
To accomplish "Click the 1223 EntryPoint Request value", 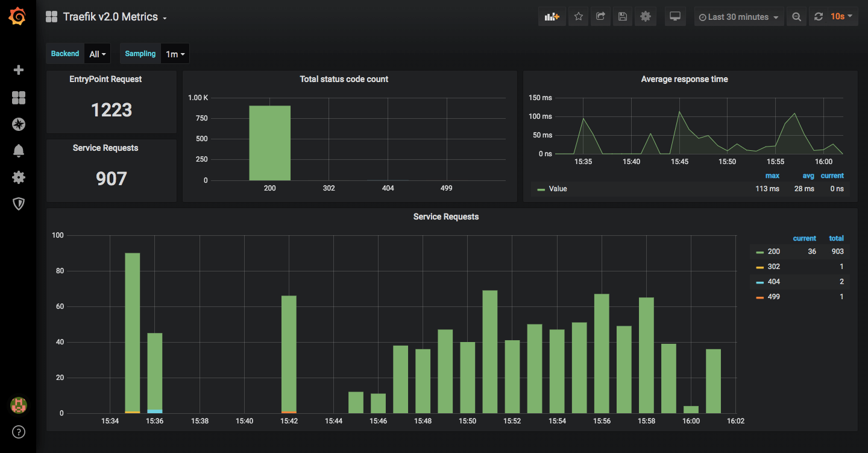I will (112, 110).
